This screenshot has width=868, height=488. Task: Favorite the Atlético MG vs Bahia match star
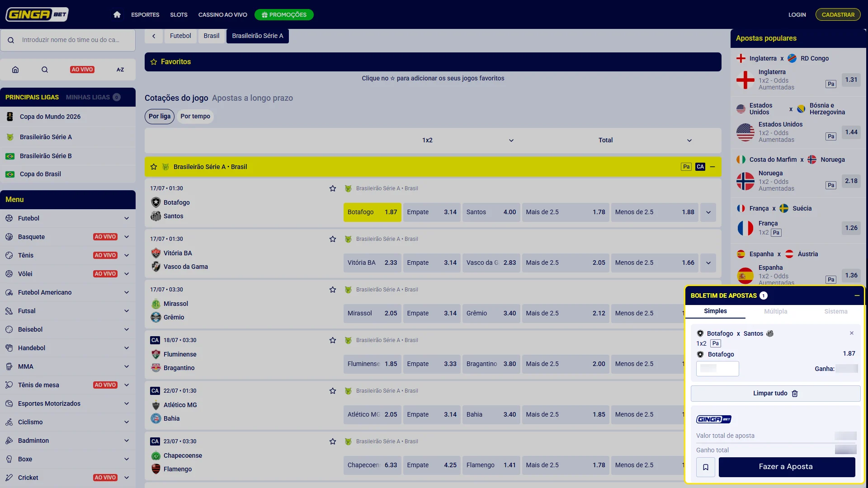coord(333,391)
